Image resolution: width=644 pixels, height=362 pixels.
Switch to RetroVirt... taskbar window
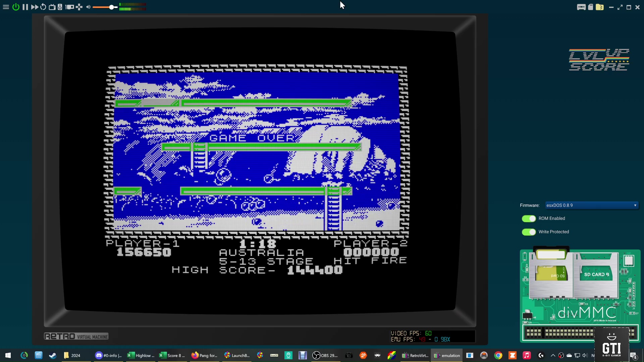coord(415,355)
